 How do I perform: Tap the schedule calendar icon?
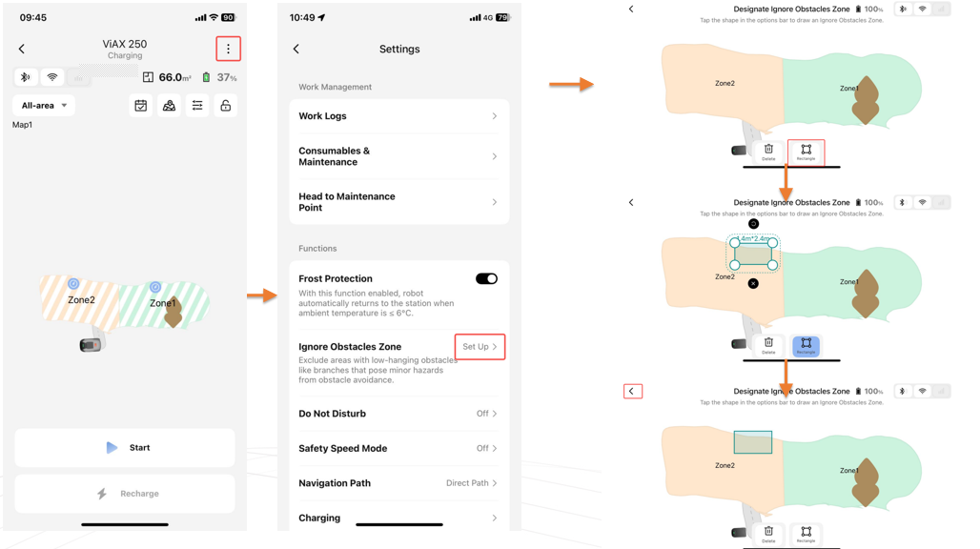pos(141,106)
